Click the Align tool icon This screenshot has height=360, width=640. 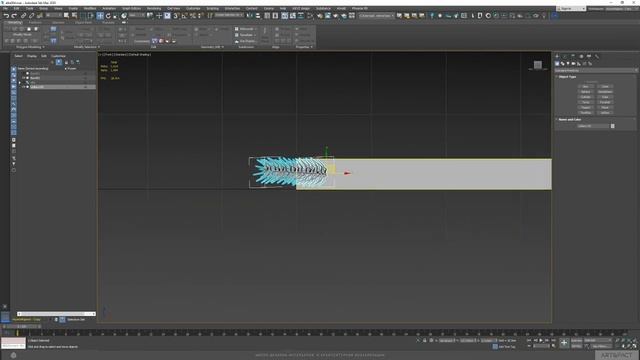click(258, 16)
